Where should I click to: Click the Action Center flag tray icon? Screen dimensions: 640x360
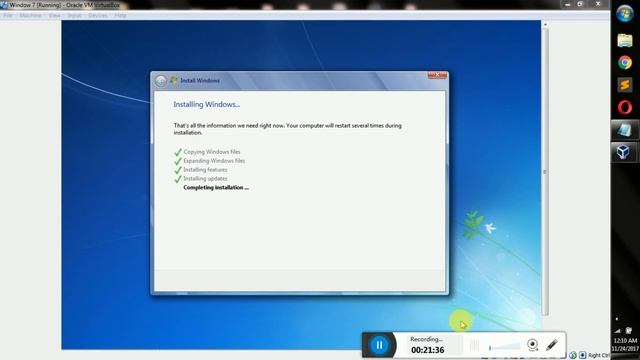629,330
